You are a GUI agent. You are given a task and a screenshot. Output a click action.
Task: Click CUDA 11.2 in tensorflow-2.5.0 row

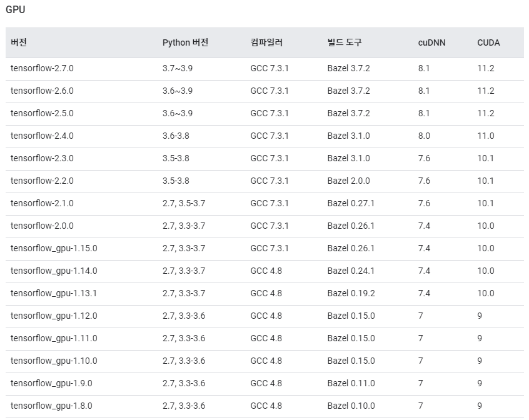point(486,113)
